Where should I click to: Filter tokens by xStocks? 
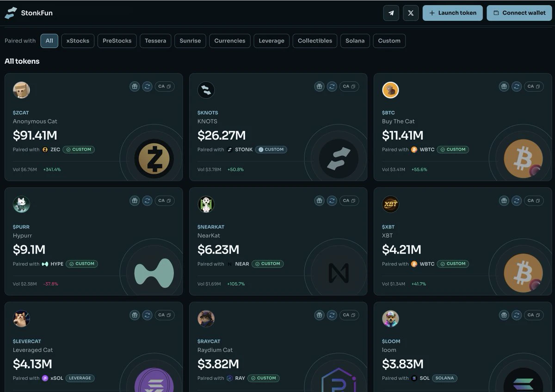coord(78,41)
